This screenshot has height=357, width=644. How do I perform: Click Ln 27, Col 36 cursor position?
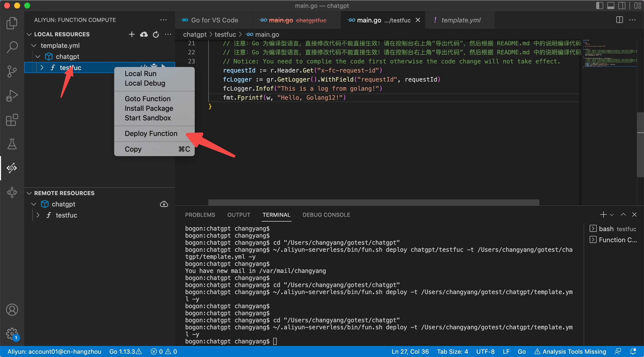[410, 351]
